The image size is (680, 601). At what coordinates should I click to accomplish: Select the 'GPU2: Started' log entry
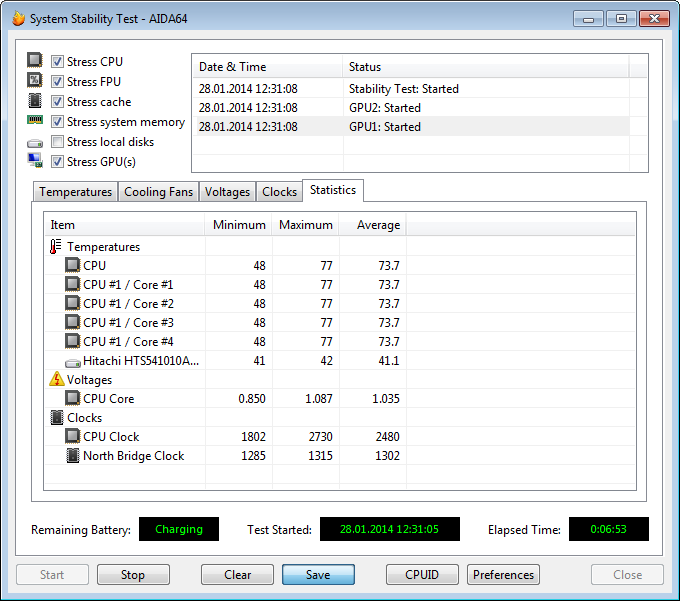click(x=411, y=108)
